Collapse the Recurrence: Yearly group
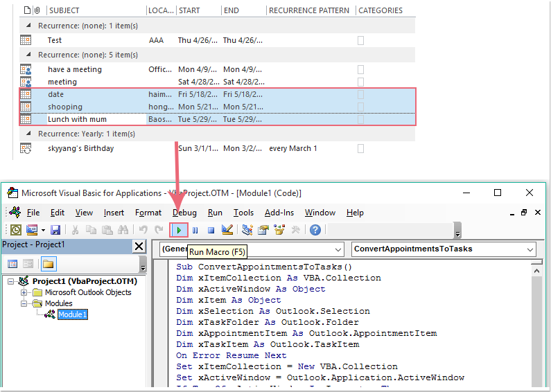 [x=28, y=134]
